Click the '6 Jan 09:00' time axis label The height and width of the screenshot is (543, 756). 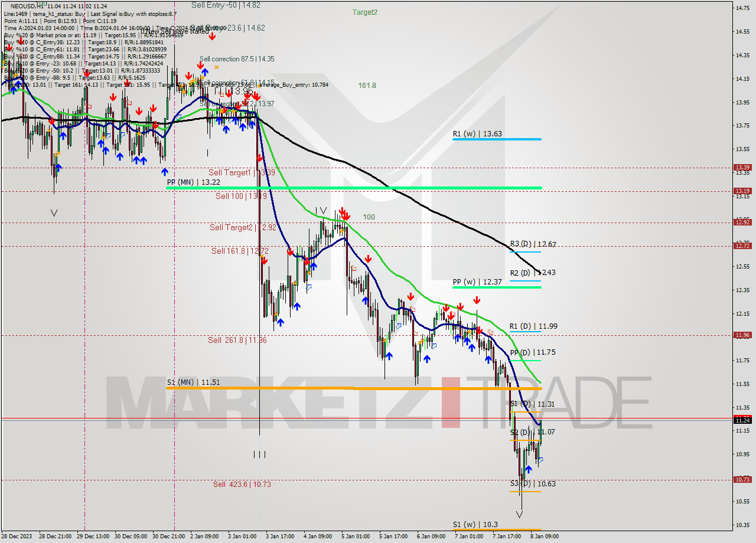pyautogui.click(x=431, y=537)
